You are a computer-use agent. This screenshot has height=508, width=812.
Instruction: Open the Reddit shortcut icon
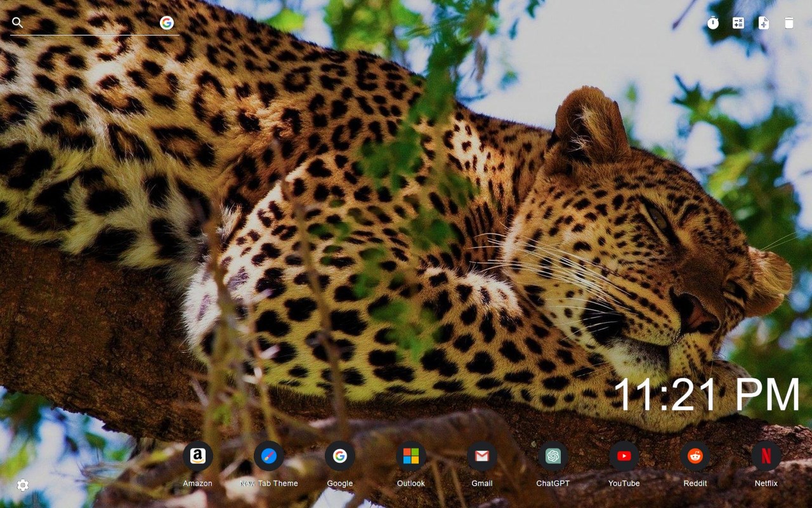click(x=695, y=456)
